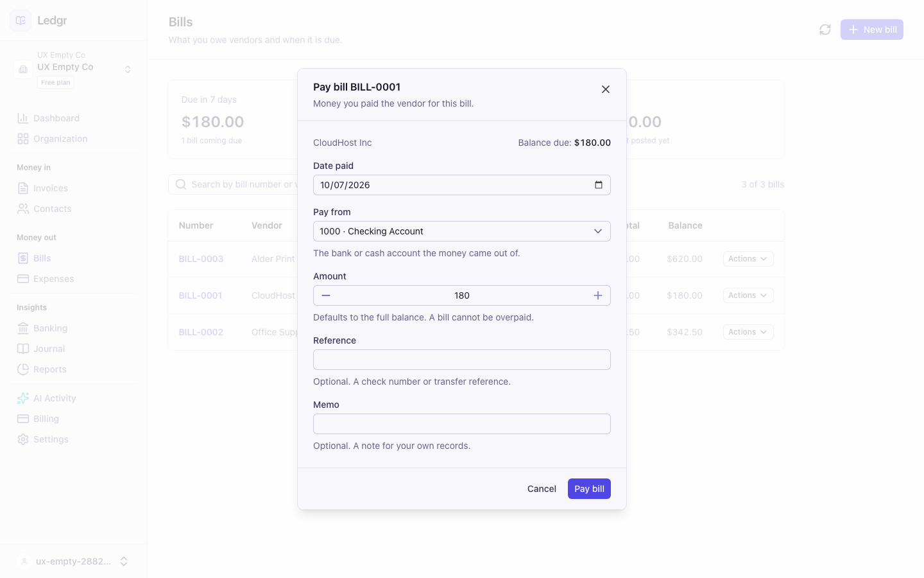Open AI Activity from sidebar

coord(74,398)
